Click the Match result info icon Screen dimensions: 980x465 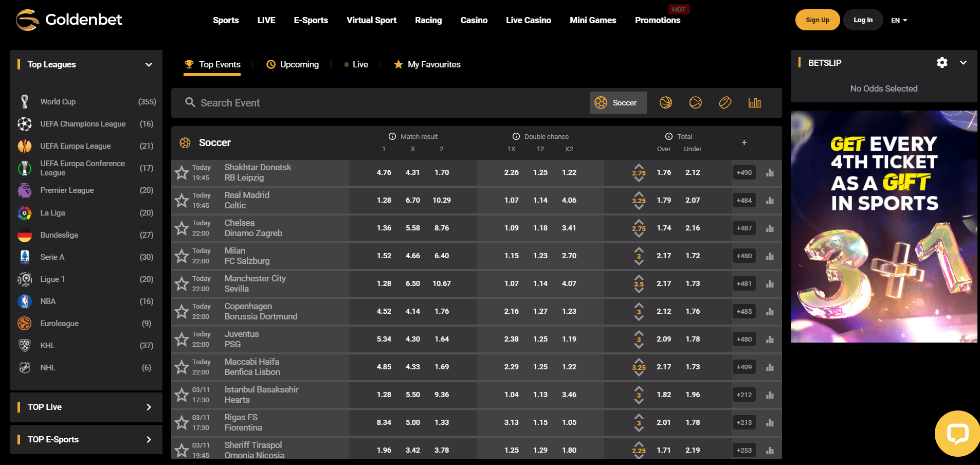[392, 136]
